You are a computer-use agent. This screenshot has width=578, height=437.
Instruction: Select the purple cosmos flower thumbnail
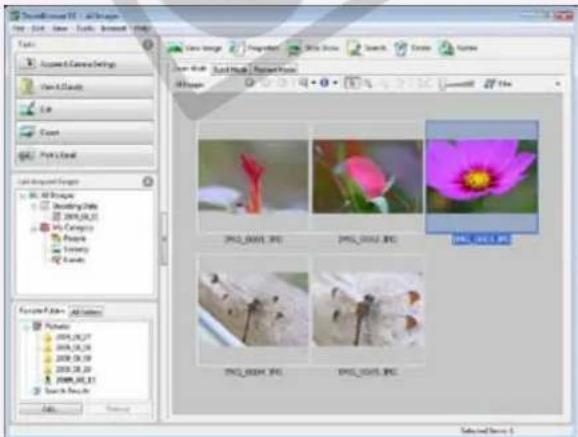click(x=482, y=176)
